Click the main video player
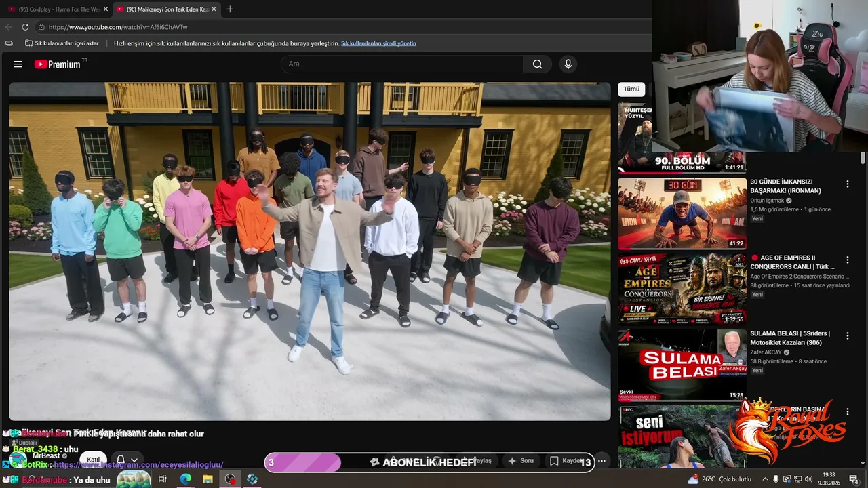The height and width of the screenshot is (488, 868). 310,251
